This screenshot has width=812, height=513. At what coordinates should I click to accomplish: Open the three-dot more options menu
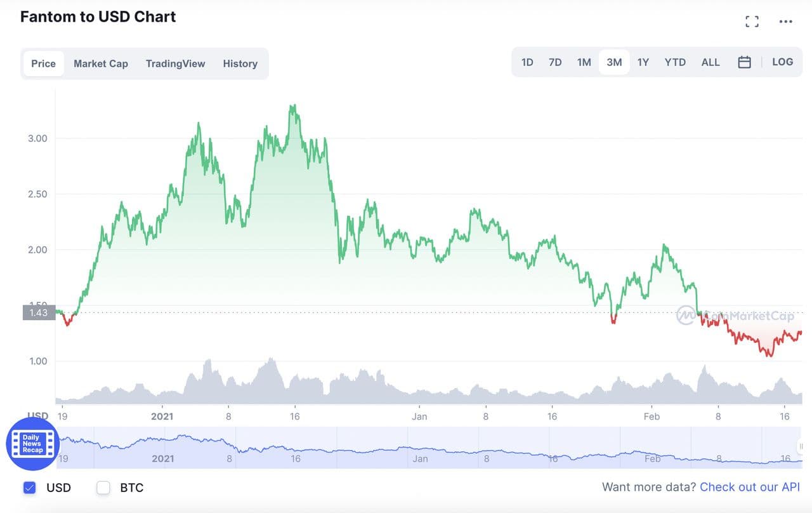[x=785, y=22]
